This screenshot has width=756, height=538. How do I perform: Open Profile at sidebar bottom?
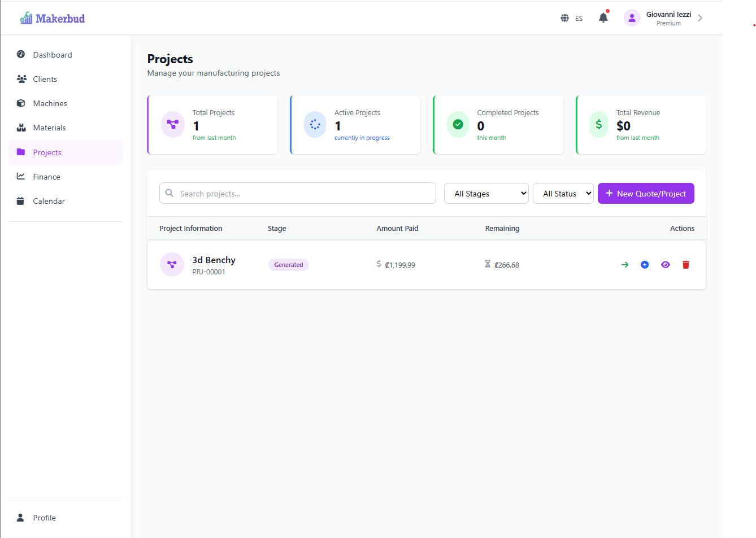point(44,518)
